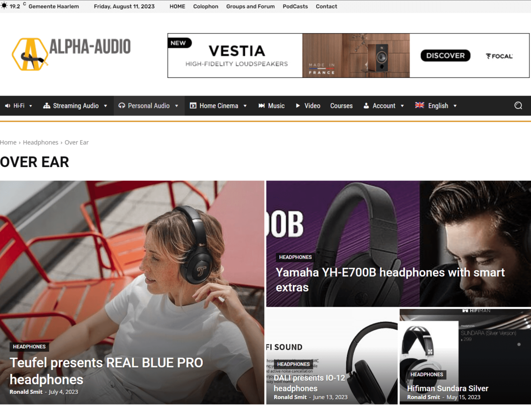Click the Account user silhouette icon
Screen dimensions: 531x420
pyautogui.click(x=366, y=106)
